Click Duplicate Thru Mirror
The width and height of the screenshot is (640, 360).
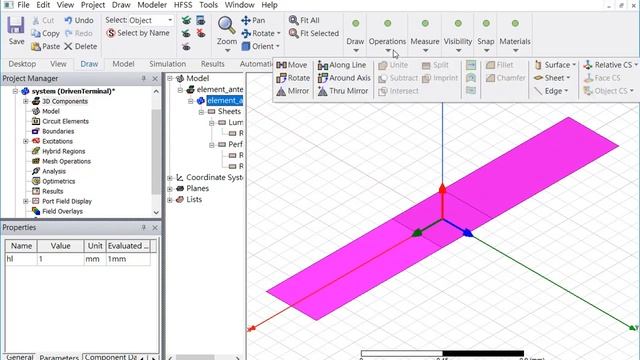pyautogui.click(x=343, y=91)
